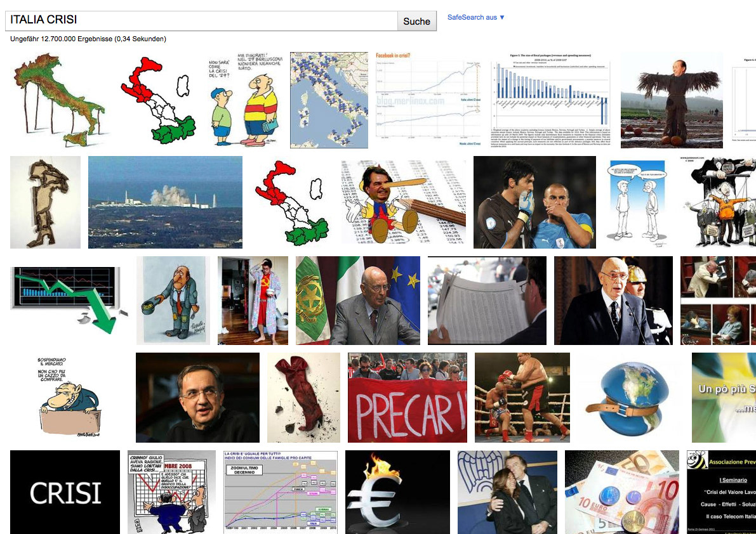Open the Facebook in crisi graph thumbnail

coord(428,100)
